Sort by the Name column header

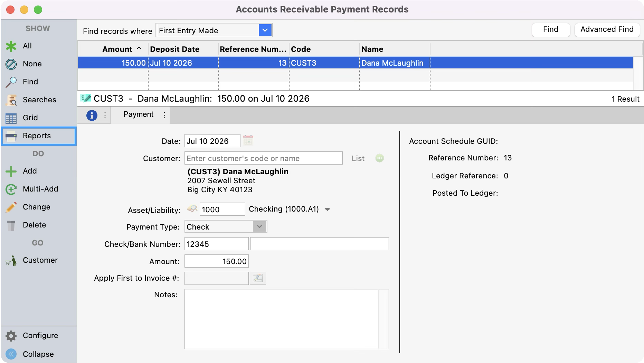(x=395, y=49)
